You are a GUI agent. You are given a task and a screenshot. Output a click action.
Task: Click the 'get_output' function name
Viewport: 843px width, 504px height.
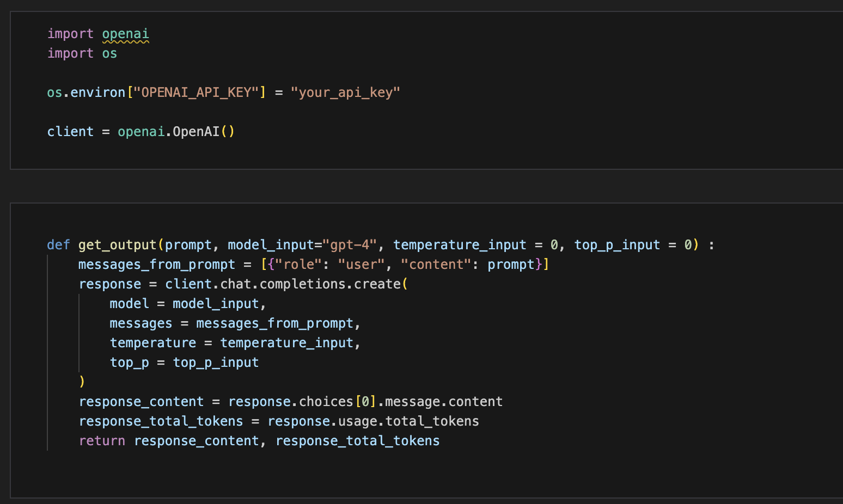click(118, 245)
